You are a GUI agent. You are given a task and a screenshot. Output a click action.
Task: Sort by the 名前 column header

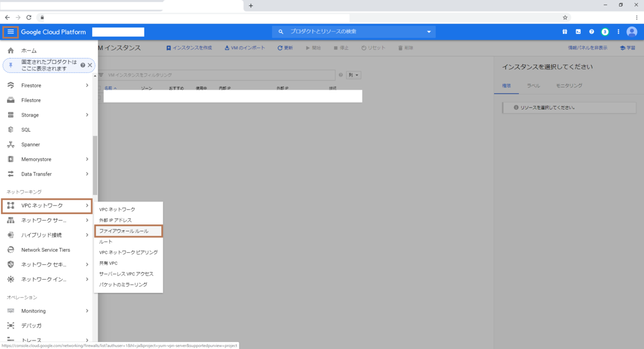click(x=110, y=88)
